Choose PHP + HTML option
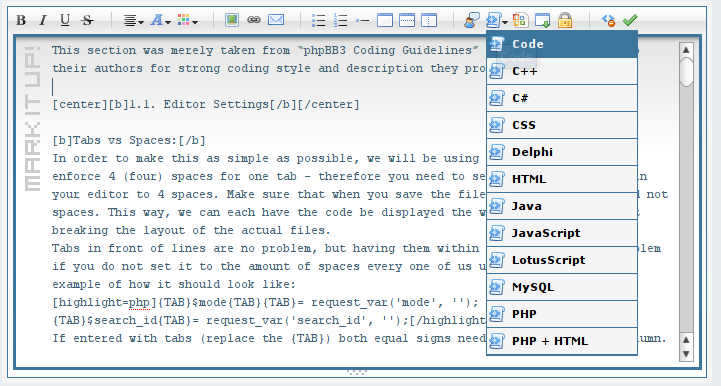This screenshot has height=386, width=721. coord(562,341)
